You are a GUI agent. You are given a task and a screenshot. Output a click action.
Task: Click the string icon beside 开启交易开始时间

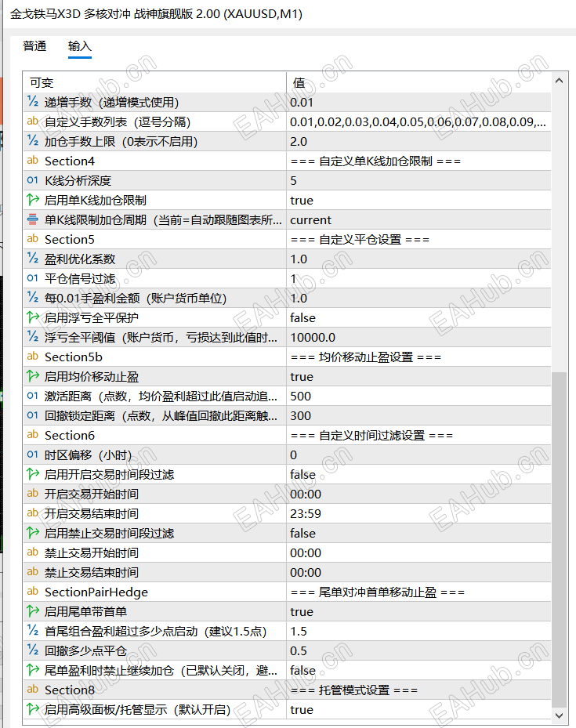coord(32,494)
